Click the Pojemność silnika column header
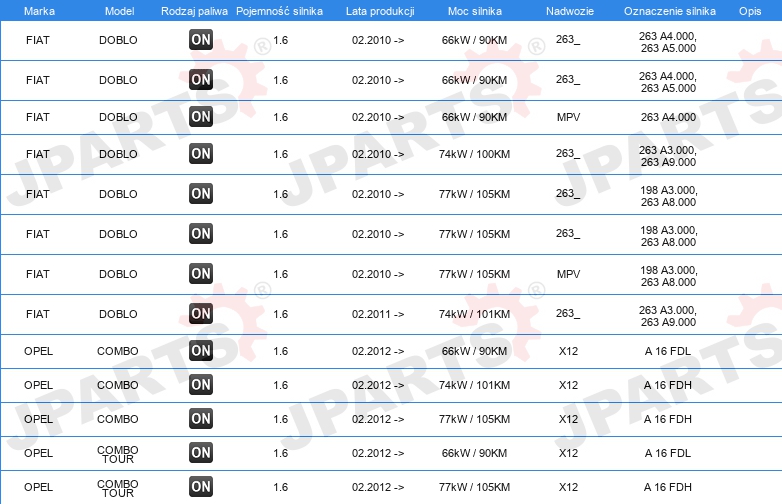The height and width of the screenshot is (504, 782). [279, 11]
